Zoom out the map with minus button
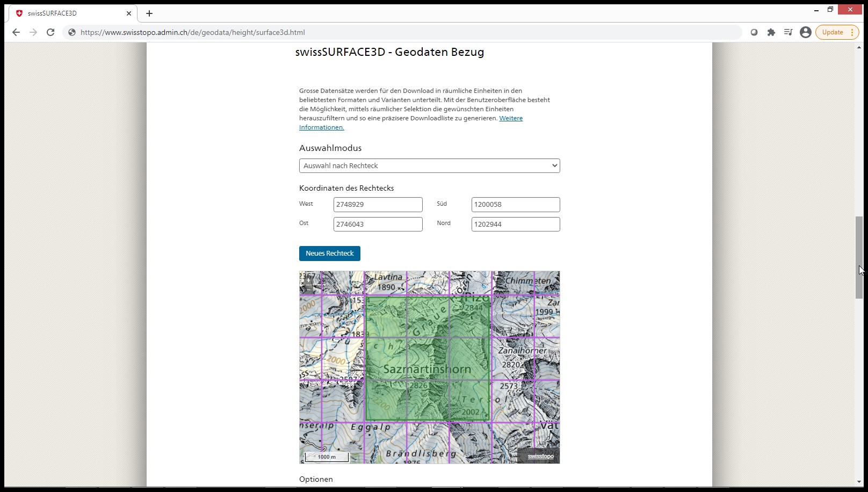This screenshot has height=492, width=868. pos(308,288)
